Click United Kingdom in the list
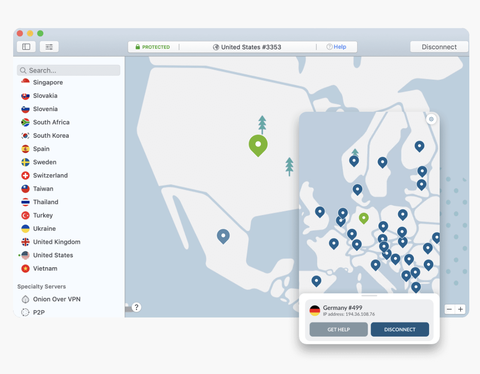Viewport: 480px width, 374px height. (56, 242)
